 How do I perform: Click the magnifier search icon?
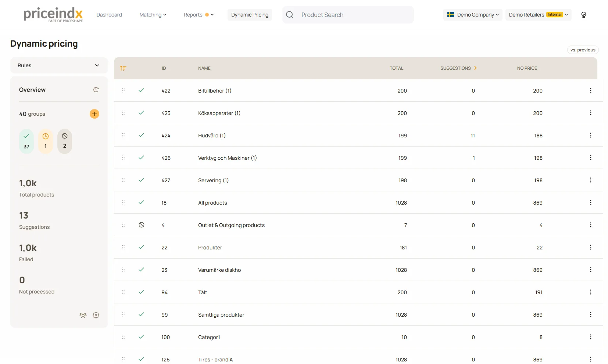[290, 15]
